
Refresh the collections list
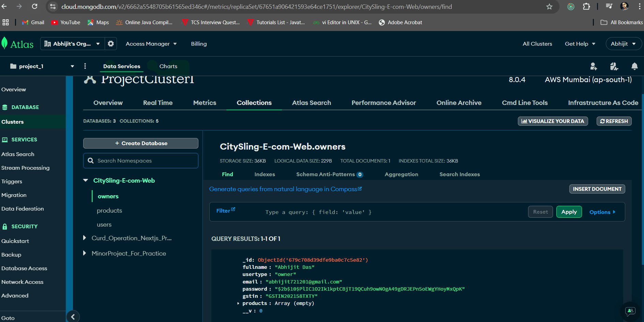[614, 121]
